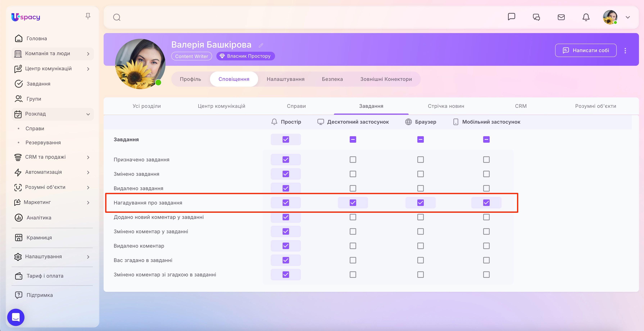Expand Маркетинг chevron
The width and height of the screenshot is (644, 331).
[x=88, y=203]
